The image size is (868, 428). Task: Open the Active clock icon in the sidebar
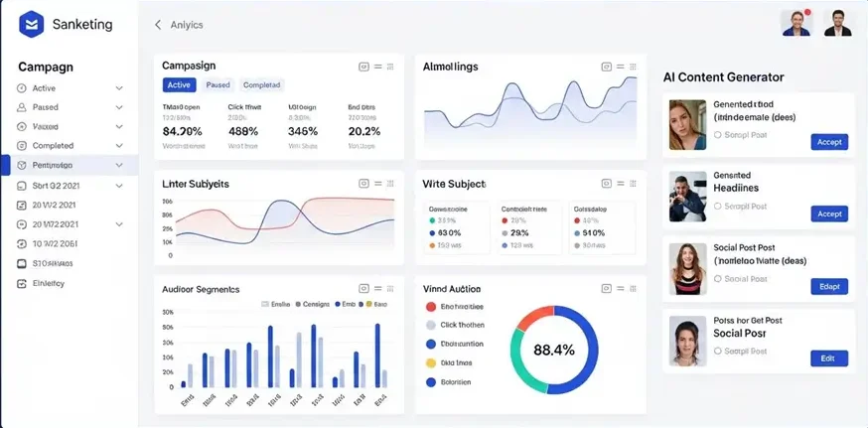point(22,88)
